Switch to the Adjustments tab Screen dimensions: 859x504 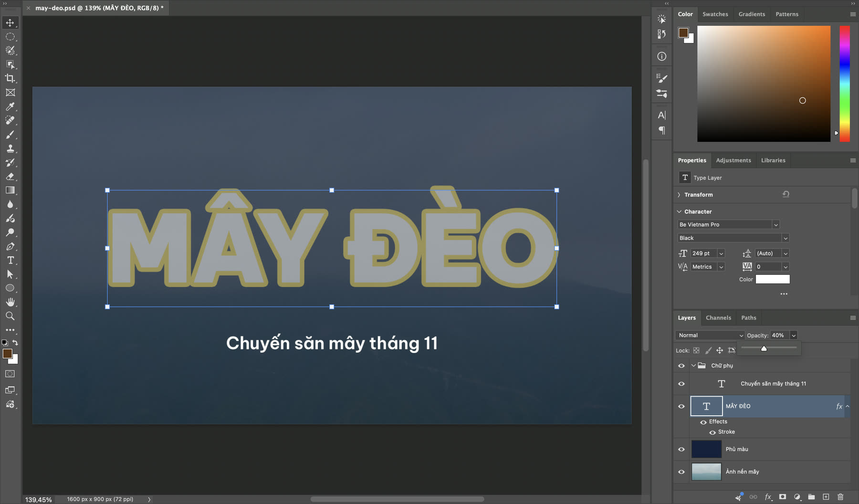click(x=733, y=160)
